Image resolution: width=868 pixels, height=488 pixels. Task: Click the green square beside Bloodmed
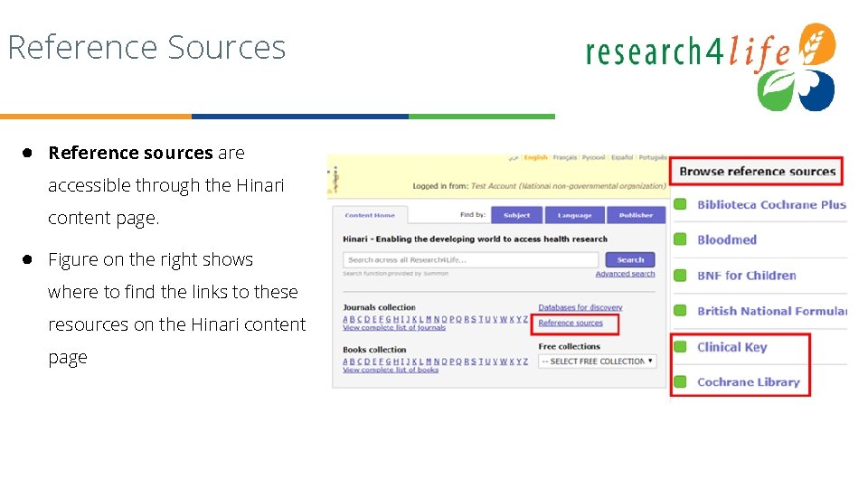coord(680,239)
